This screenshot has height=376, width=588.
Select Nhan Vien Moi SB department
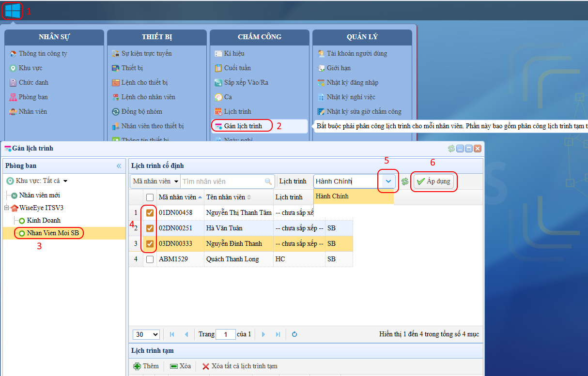pos(53,233)
